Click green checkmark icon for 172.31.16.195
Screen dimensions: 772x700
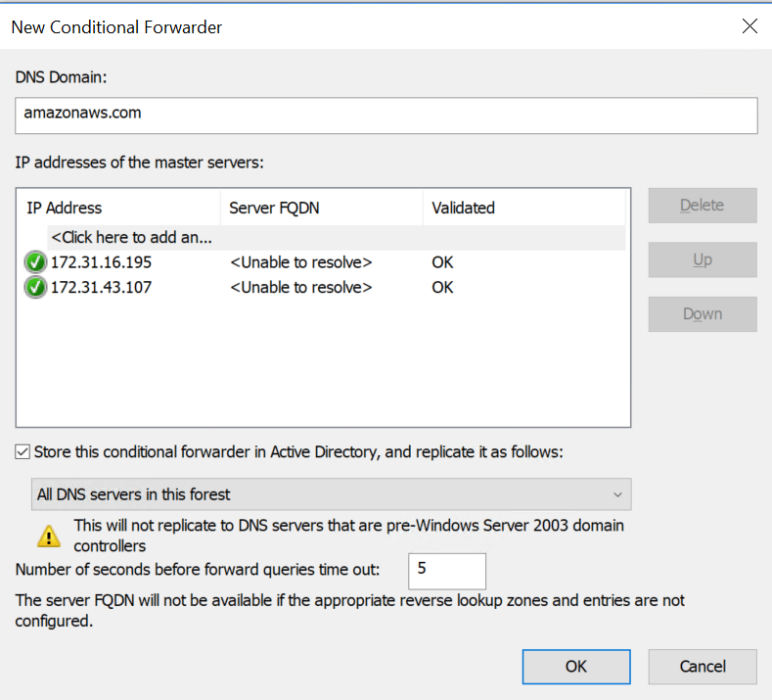pyautogui.click(x=35, y=262)
